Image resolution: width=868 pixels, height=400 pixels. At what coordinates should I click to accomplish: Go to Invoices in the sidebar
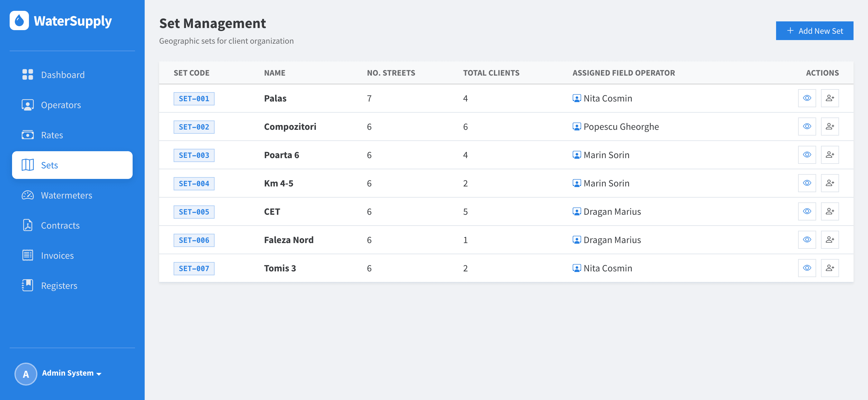click(x=72, y=255)
